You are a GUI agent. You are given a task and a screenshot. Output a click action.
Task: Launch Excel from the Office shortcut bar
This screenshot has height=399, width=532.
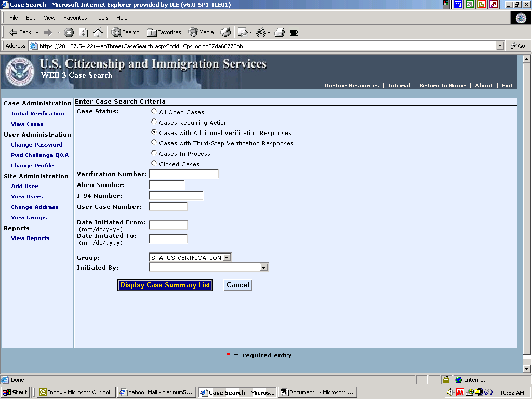coord(470,4)
